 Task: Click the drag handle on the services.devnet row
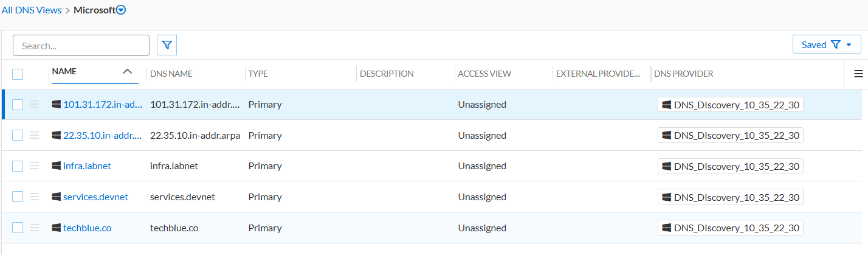tap(35, 197)
